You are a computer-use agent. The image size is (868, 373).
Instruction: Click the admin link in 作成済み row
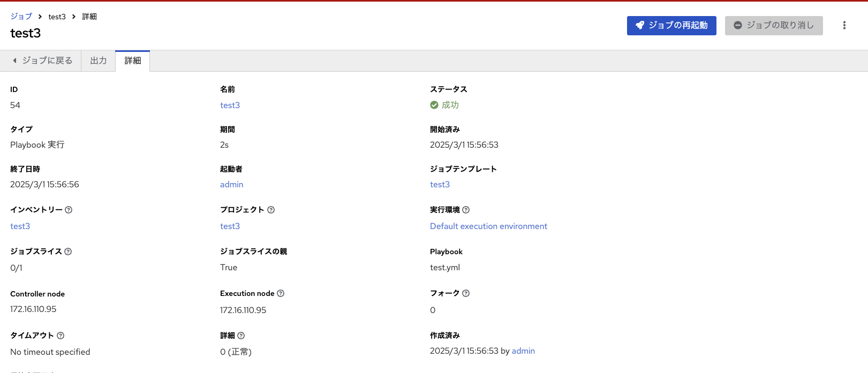[x=523, y=351]
